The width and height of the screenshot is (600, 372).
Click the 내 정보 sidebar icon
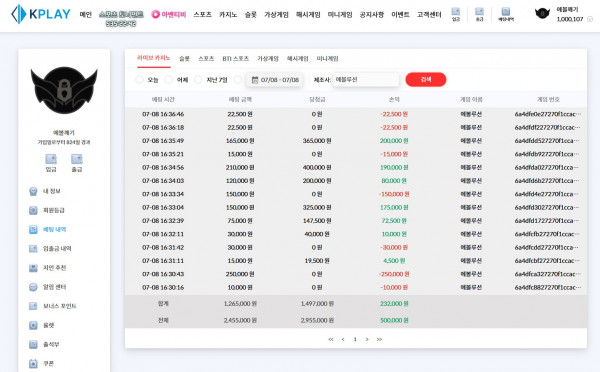tap(33, 191)
